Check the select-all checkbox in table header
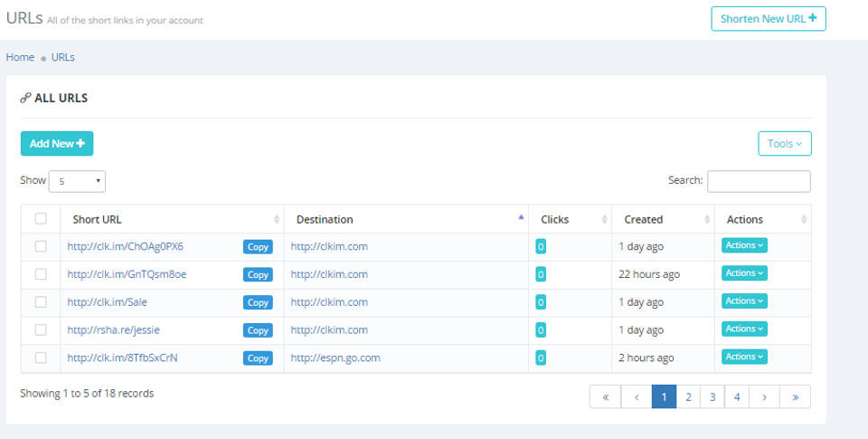 pos(41,218)
